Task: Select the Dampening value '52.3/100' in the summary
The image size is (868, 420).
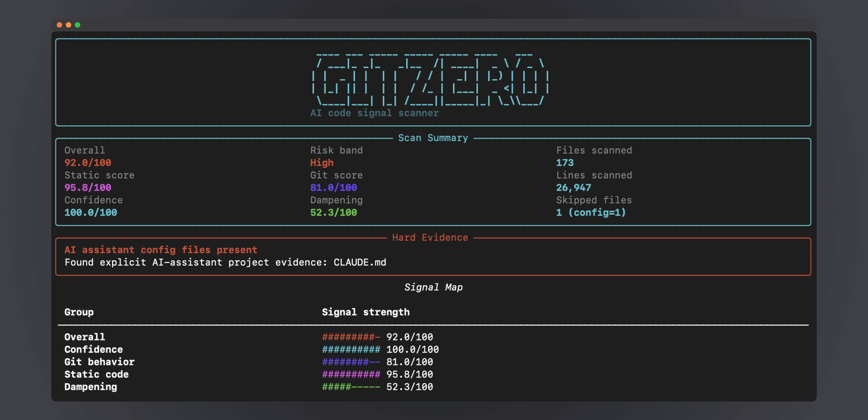Action: pyautogui.click(x=334, y=212)
